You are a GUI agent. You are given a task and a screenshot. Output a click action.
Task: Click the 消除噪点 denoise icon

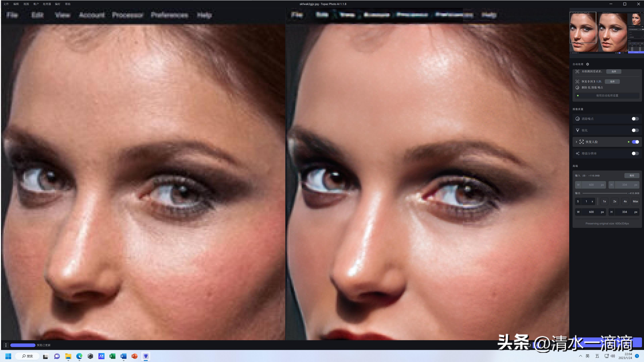tap(577, 119)
